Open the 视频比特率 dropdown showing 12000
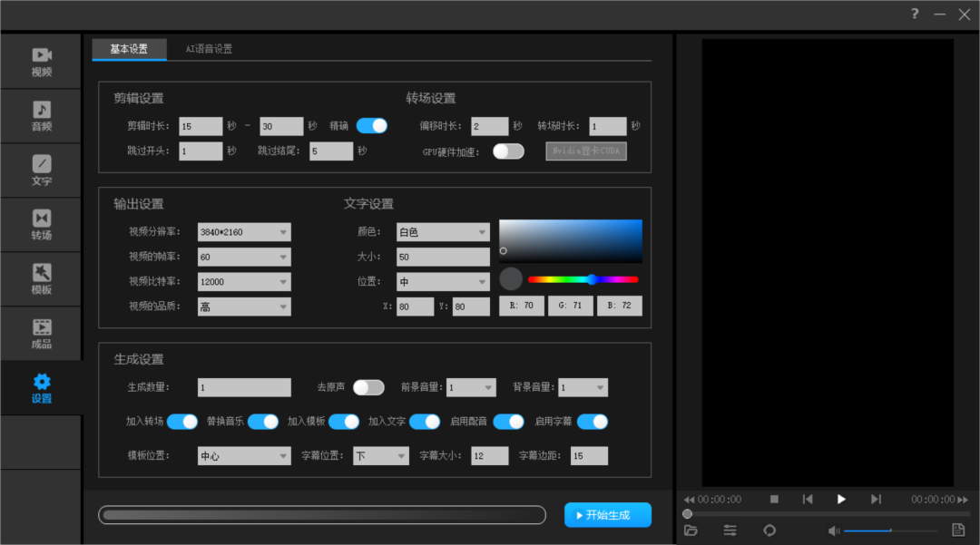Viewport: 980px width, 545px height. point(244,281)
